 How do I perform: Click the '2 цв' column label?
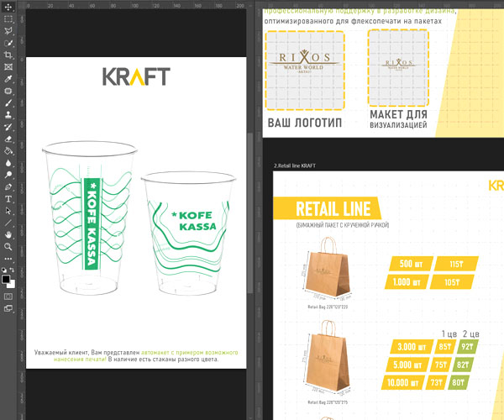coord(471,333)
